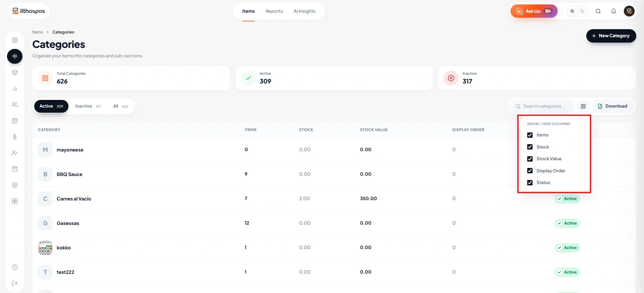The width and height of the screenshot is (644, 293).
Task: Open the bar chart reports sidebar icon
Action: 15,89
